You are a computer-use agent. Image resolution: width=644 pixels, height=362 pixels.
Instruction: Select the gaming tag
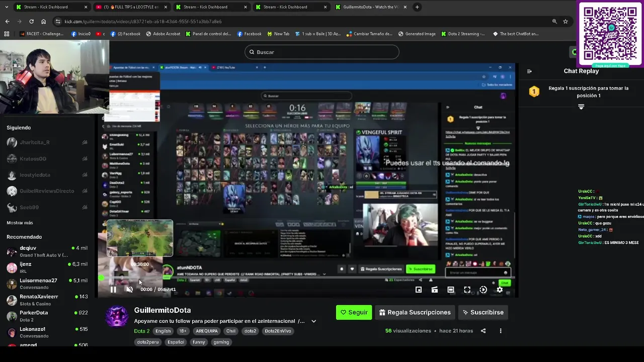click(x=221, y=342)
